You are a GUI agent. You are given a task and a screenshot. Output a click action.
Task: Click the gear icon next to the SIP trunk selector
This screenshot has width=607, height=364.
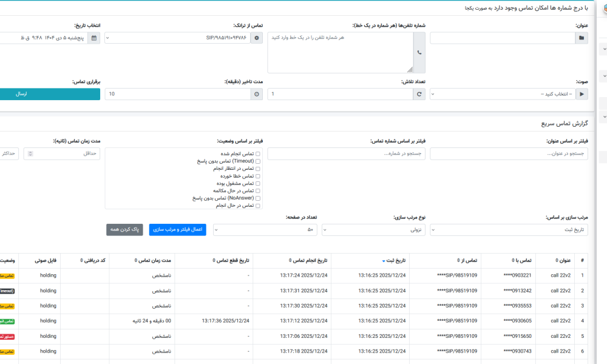point(257,38)
